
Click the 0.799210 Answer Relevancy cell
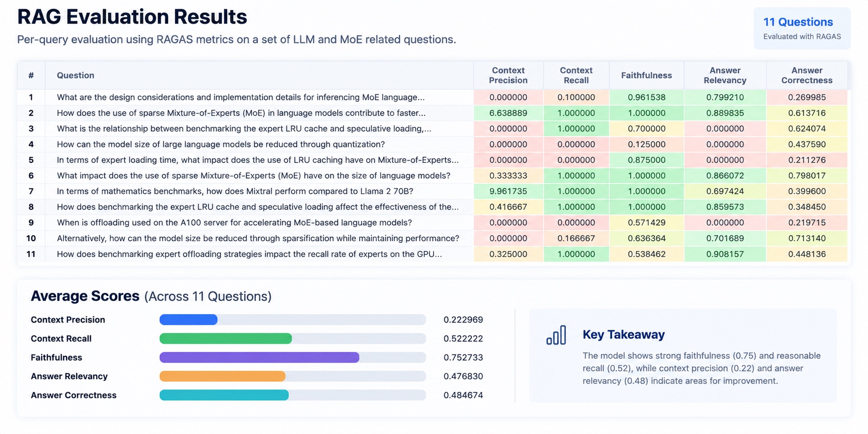point(725,97)
